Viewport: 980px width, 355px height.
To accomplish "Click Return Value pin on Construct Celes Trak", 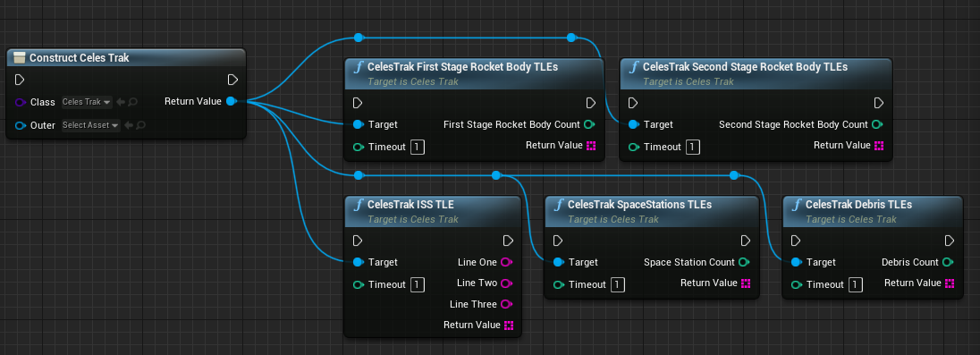I will coord(231,101).
